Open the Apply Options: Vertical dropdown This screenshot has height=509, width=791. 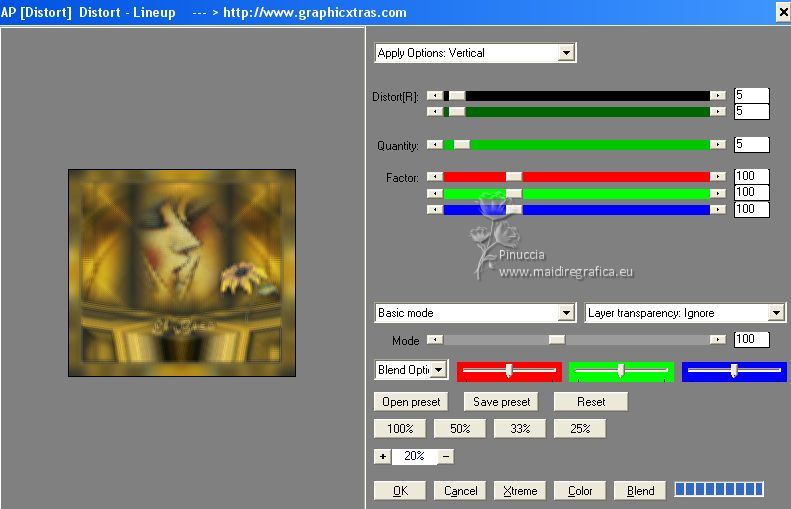pyautogui.click(x=475, y=53)
